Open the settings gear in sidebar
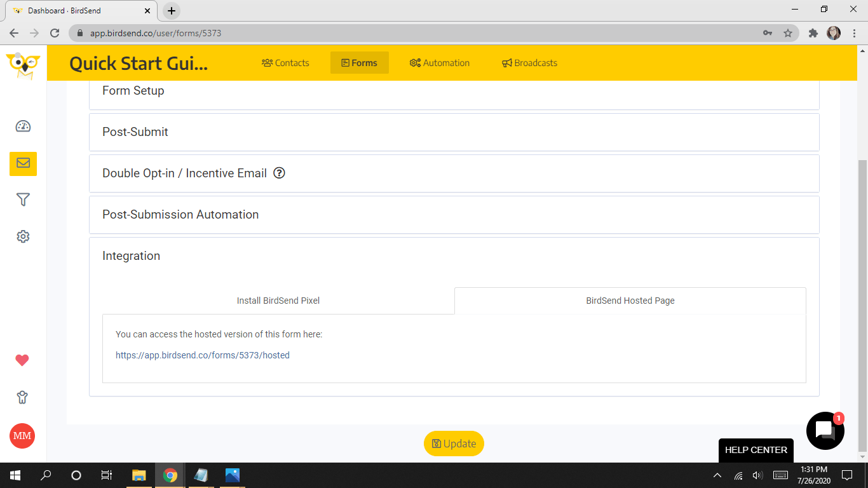868x488 pixels. [x=23, y=236]
